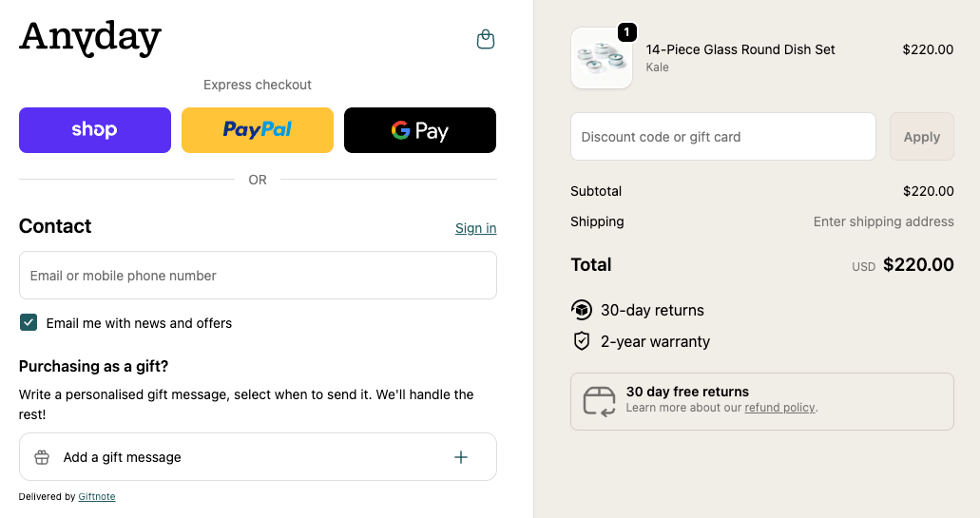This screenshot has width=980, height=518.
Task: Click the free returns package icon
Action: point(600,401)
